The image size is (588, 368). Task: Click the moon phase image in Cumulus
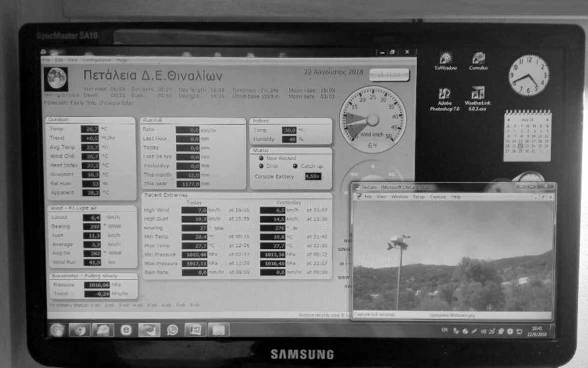tap(56, 79)
